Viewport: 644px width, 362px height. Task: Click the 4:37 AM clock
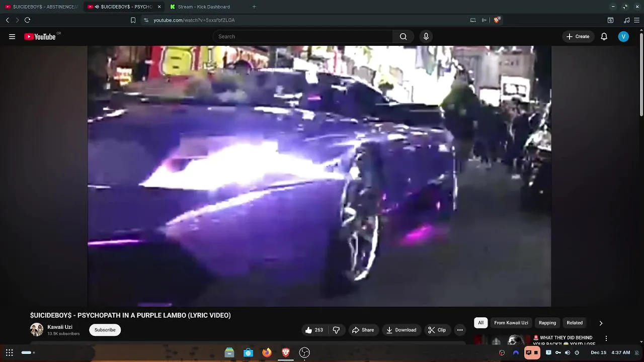point(621,352)
